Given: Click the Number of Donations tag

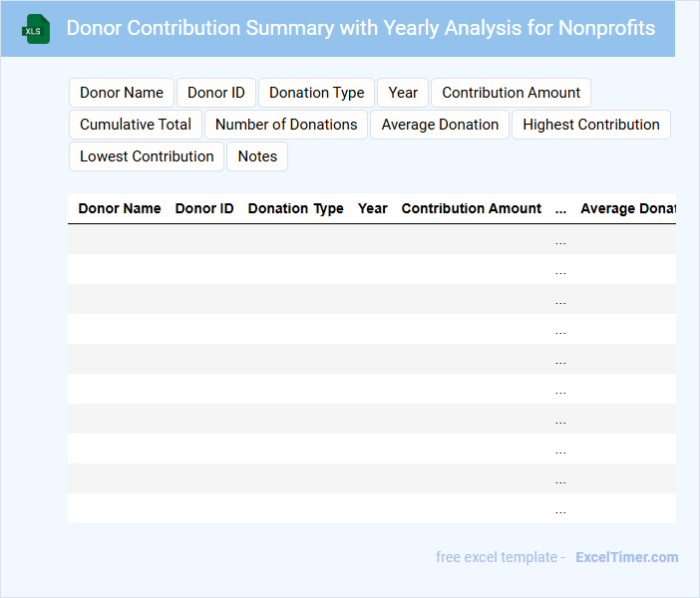Looking at the screenshot, I should tap(286, 125).
